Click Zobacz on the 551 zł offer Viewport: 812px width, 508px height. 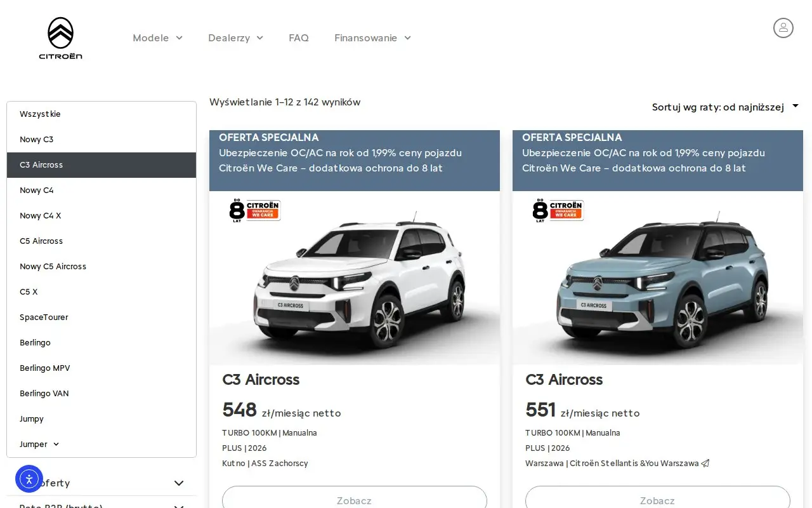(658, 497)
